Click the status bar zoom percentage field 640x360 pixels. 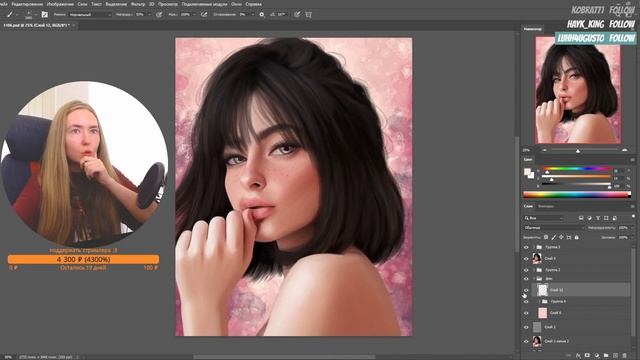(8, 357)
